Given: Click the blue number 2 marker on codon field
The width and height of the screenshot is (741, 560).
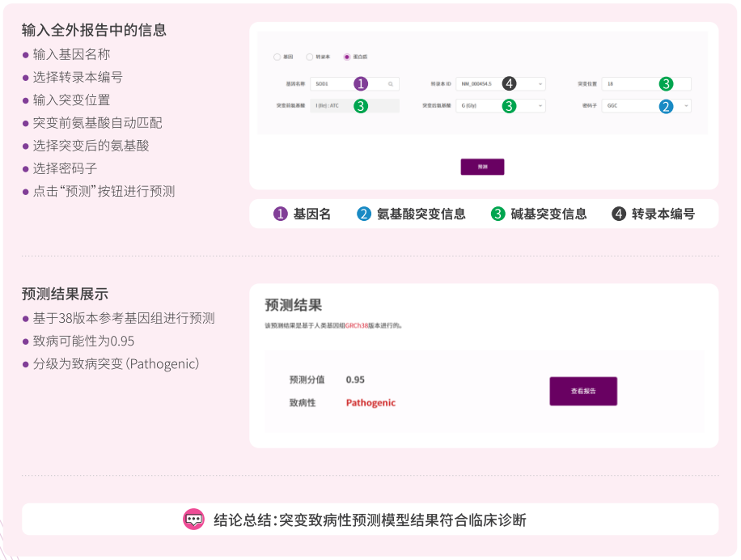Looking at the screenshot, I should (x=665, y=106).
